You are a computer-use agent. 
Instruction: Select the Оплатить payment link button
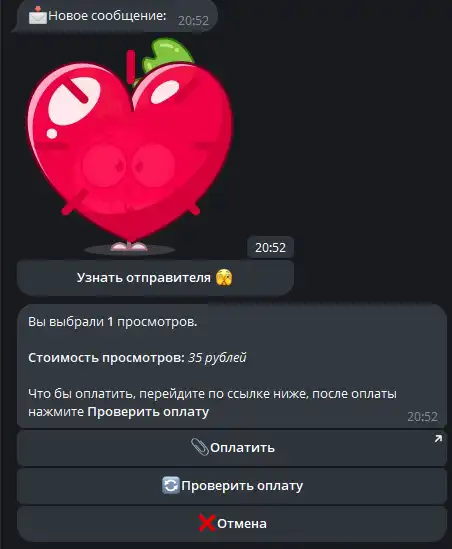click(232, 448)
